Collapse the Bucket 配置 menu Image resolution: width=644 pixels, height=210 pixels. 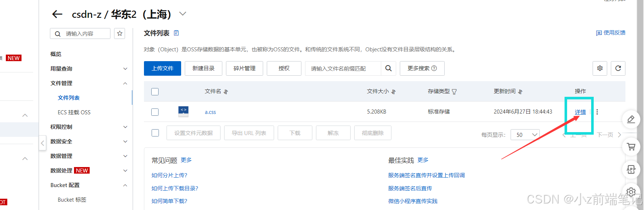pyautogui.click(x=89, y=185)
